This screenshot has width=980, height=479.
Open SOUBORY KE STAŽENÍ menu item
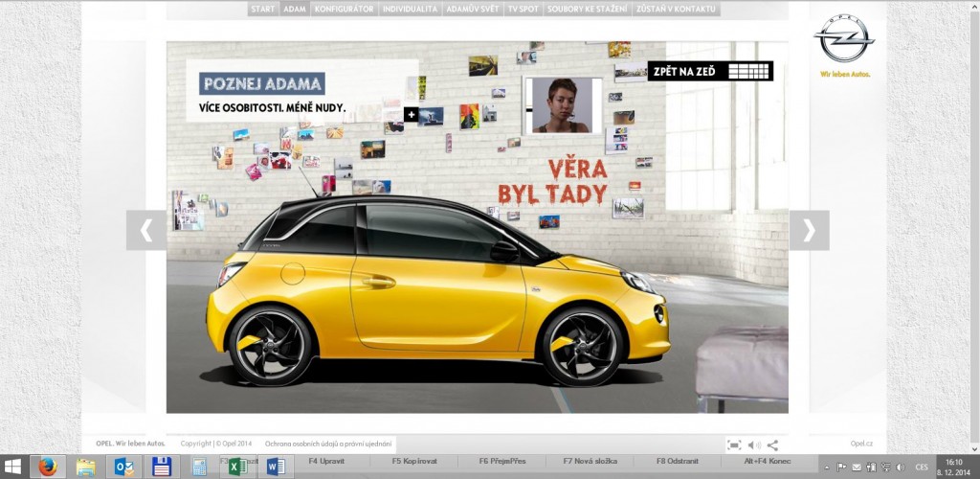coord(587,9)
